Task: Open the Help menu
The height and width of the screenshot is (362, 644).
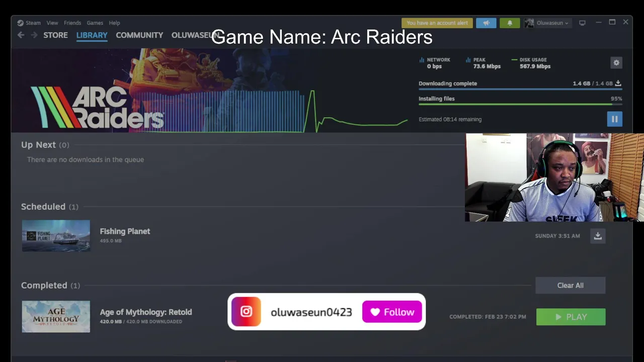Action: tap(115, 23)
